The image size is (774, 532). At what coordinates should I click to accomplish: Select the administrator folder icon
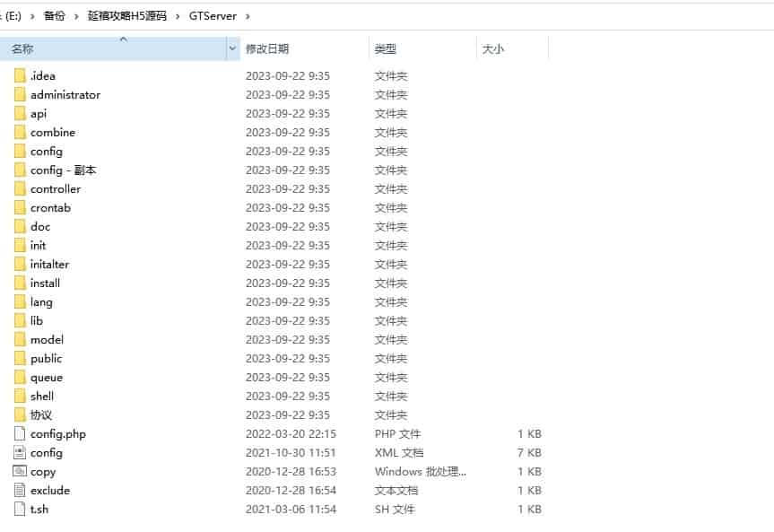20,94
